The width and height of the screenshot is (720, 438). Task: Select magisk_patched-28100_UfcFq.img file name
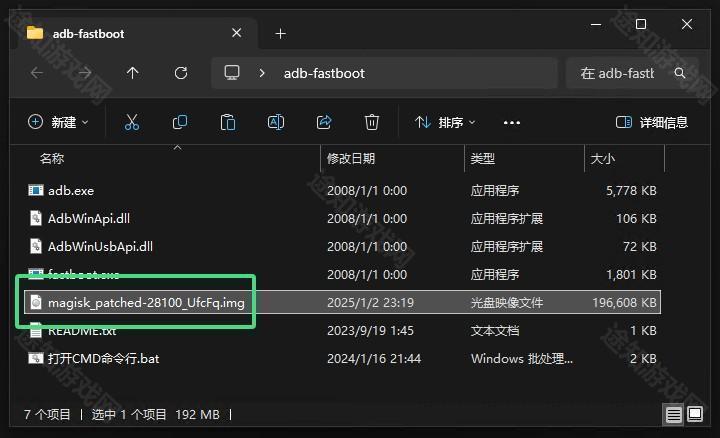point(146,303)
